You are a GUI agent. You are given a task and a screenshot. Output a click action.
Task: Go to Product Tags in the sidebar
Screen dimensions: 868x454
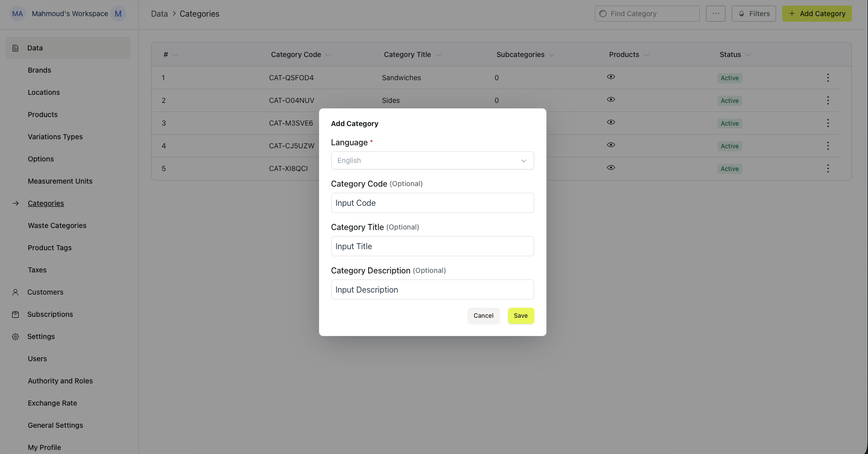click(49, 248)
